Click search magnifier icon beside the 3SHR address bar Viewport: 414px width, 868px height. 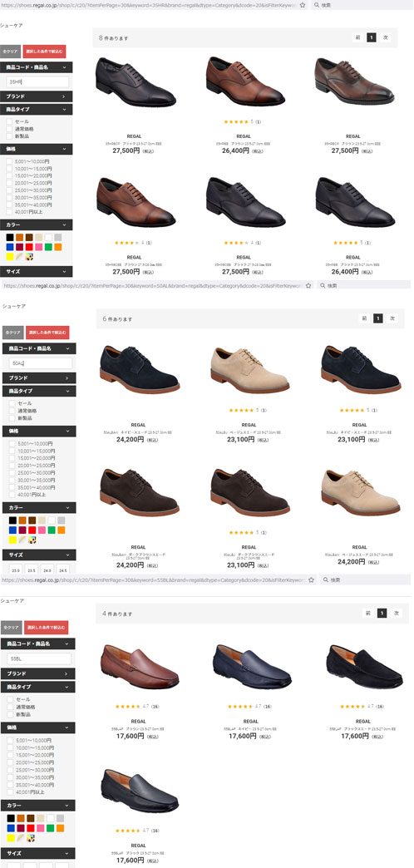click(316, 4)
